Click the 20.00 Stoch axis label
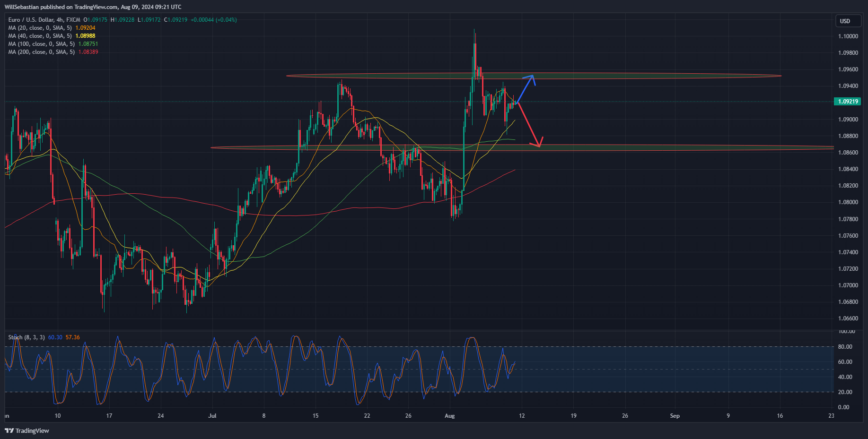The height and width of the screenshot is (439, 868). pyautogui.click(x=845, y=392)
